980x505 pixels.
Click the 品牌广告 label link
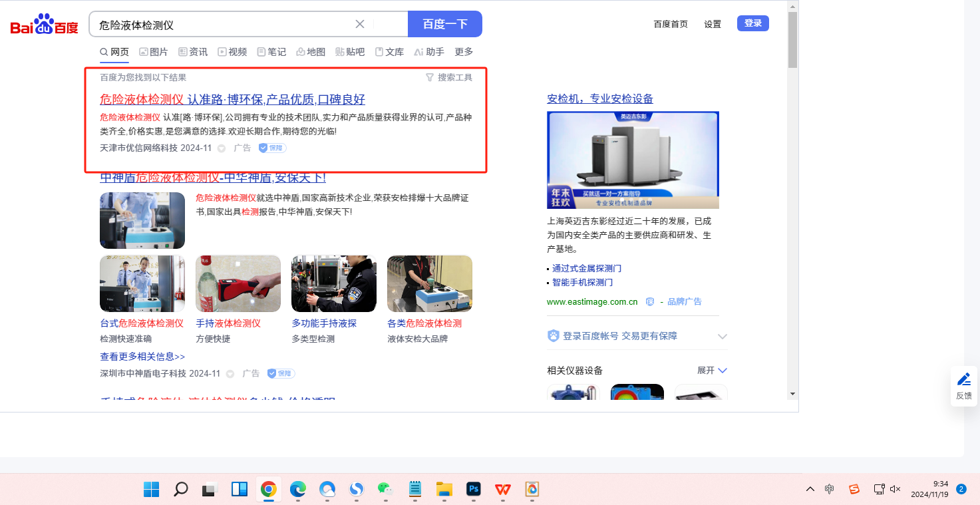[x=685, y=302]
